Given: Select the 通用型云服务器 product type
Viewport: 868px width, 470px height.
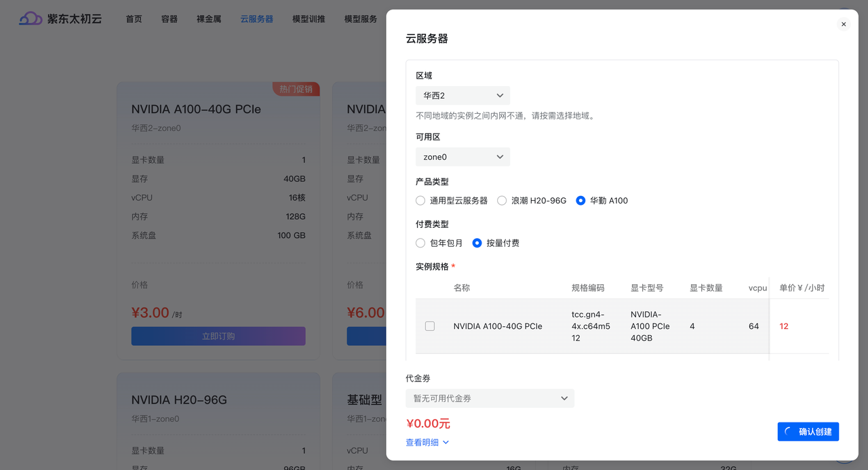Looking at the screenshot, I should tap(420, 200).
